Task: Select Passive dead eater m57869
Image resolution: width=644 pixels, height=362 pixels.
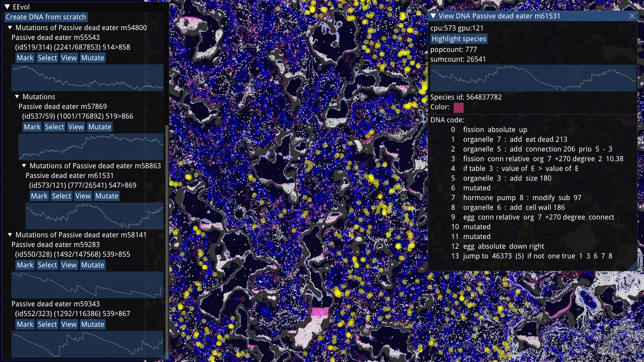Action: point(54,127)
